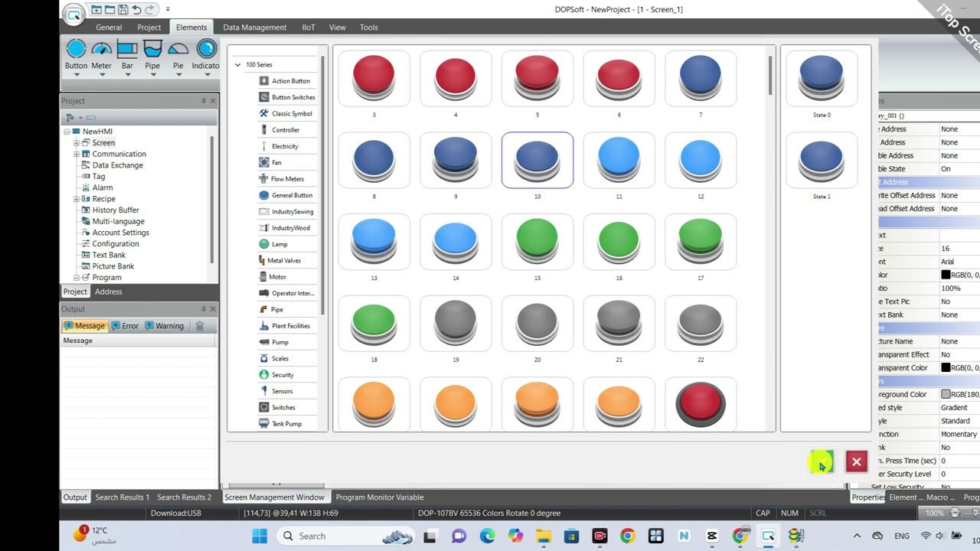
Task: Switch to the General ribbon tab
Action: 109,28
